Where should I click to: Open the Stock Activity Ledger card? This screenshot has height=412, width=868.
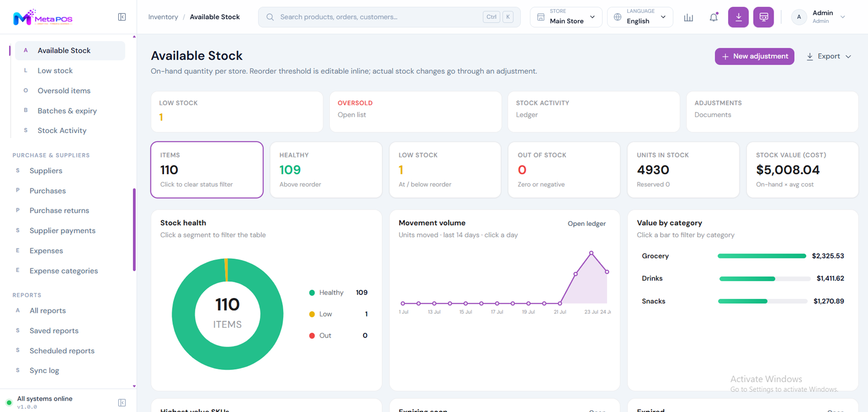click(593, 111)
